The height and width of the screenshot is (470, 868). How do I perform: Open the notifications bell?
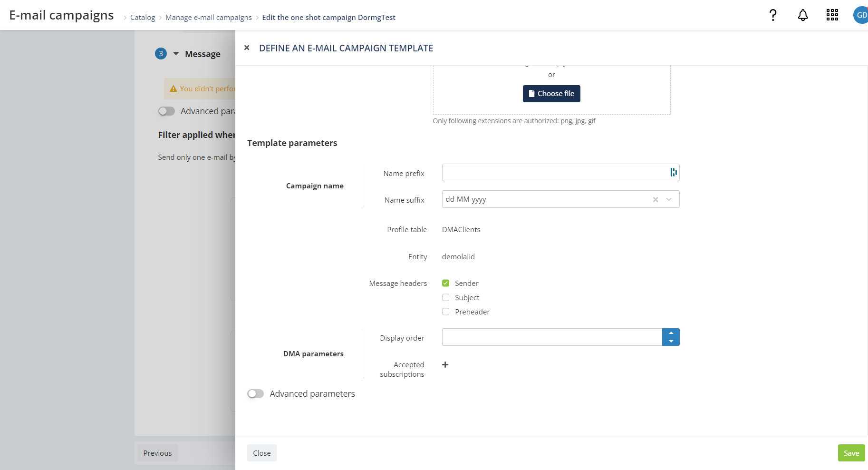[803, 15]
